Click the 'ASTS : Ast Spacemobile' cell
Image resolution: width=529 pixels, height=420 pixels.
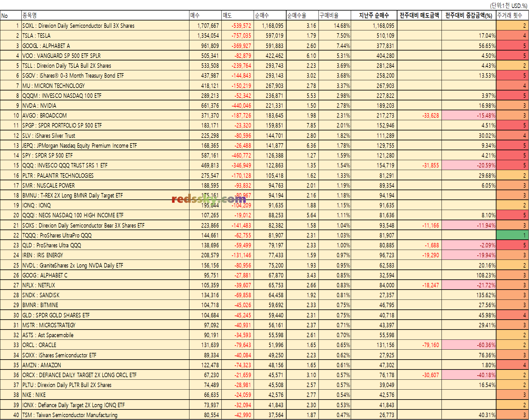click(x=105, y=335)
